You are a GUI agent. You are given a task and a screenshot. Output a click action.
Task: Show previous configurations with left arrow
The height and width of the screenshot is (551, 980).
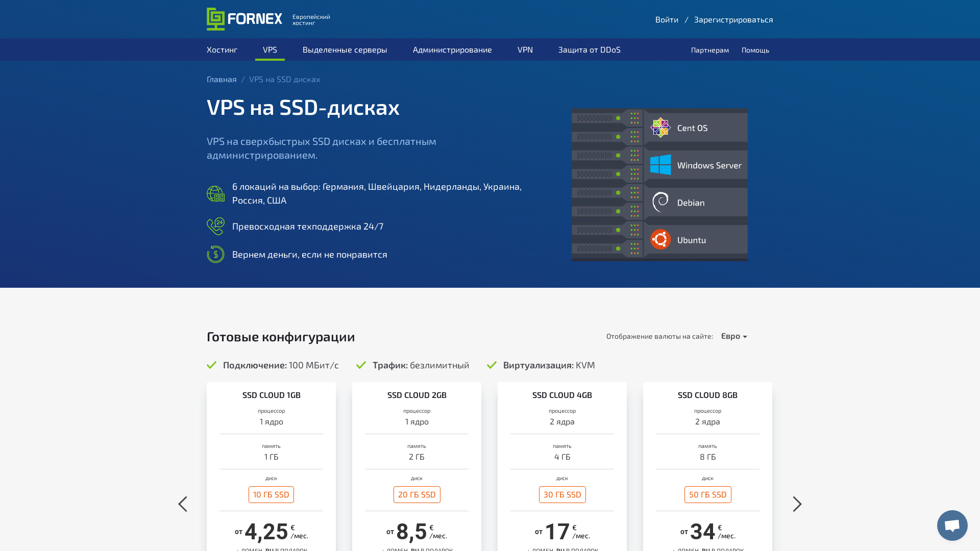point(183,504)
